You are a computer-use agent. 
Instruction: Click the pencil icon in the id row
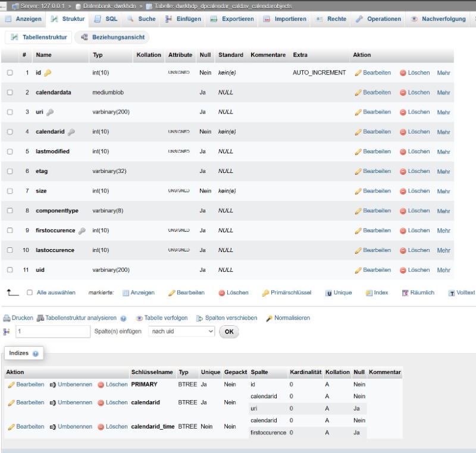coord(358,73)
